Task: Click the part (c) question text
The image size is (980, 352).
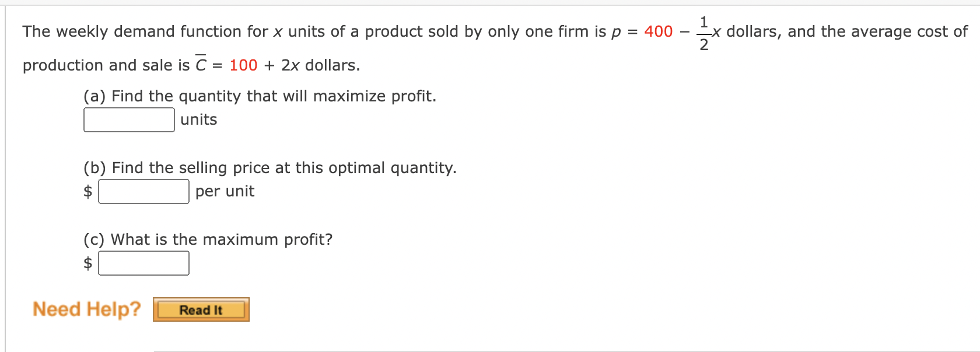Action: point(207,239)
